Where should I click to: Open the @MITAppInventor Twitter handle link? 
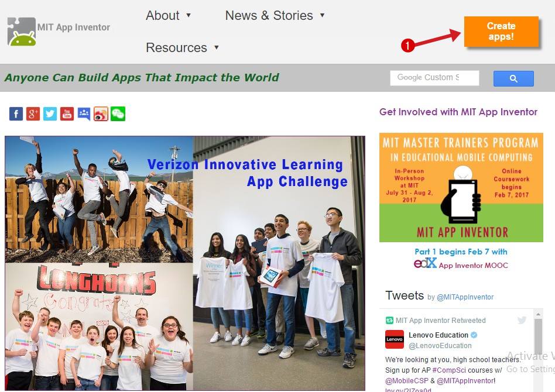click(465, 297)
